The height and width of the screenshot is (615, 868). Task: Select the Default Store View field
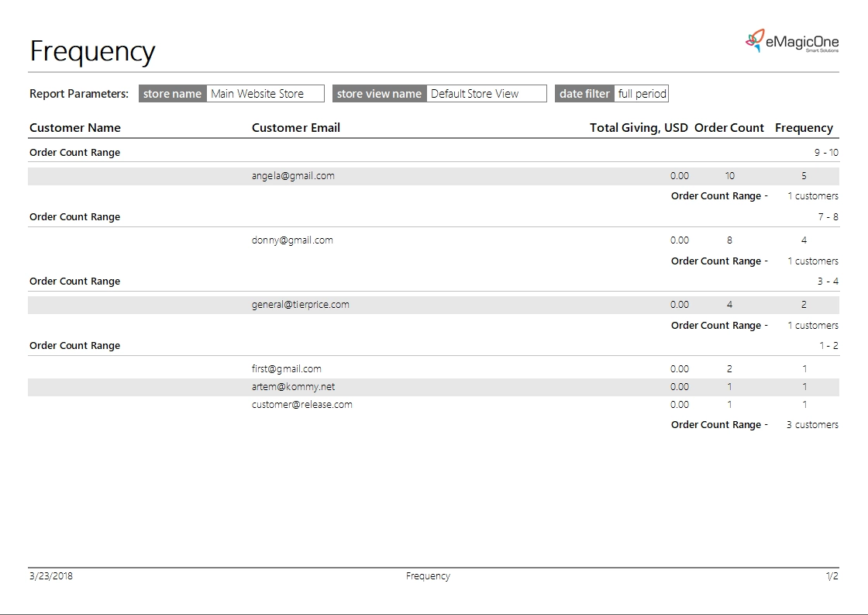tap(487, 94)
